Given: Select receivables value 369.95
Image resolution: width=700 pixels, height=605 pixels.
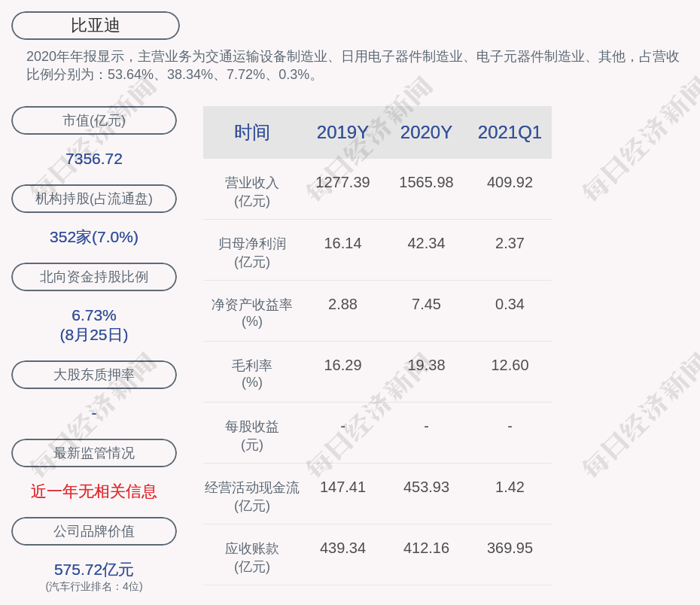Looking at the screenshot, I should point(510,548).
